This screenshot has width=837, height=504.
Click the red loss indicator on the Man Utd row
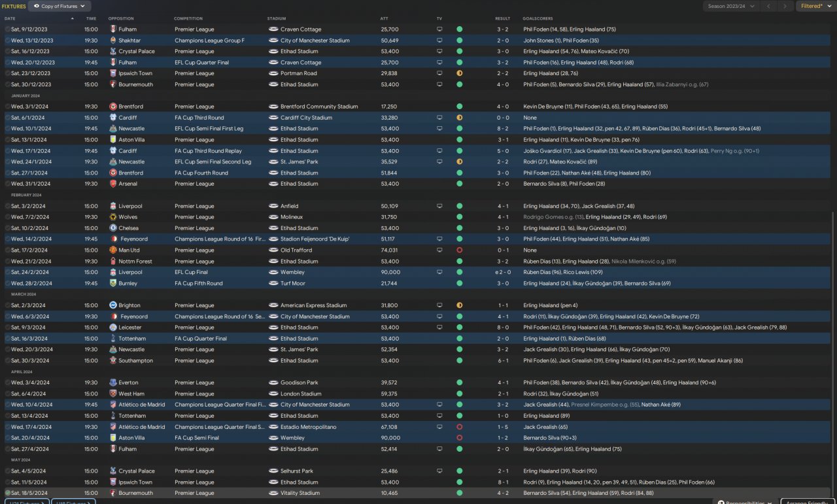[x=460, y=250]
